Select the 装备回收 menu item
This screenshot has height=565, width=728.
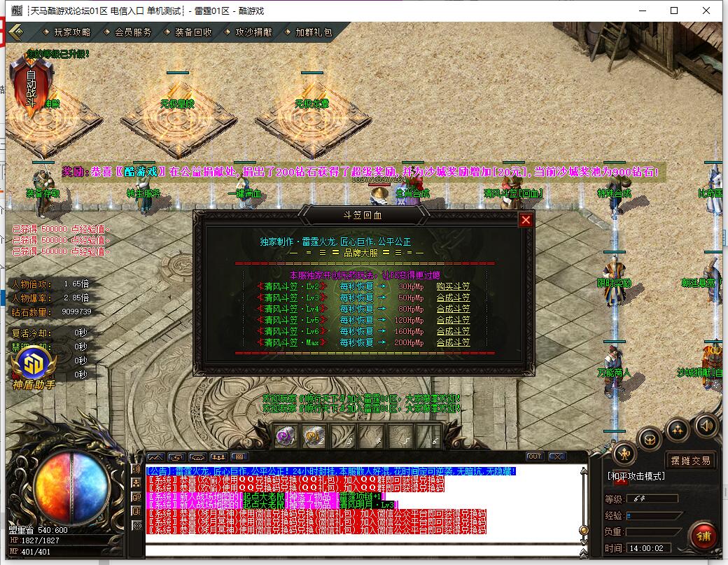(x=193, y=32)
